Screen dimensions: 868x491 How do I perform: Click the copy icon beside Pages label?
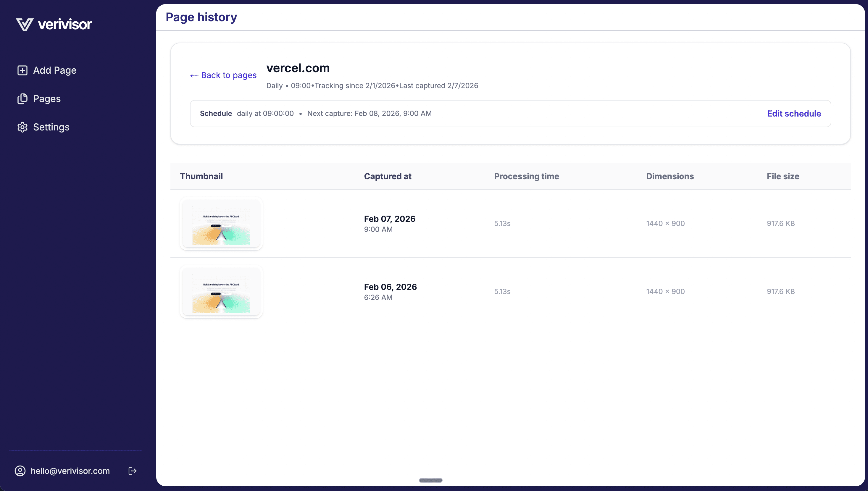22,98
